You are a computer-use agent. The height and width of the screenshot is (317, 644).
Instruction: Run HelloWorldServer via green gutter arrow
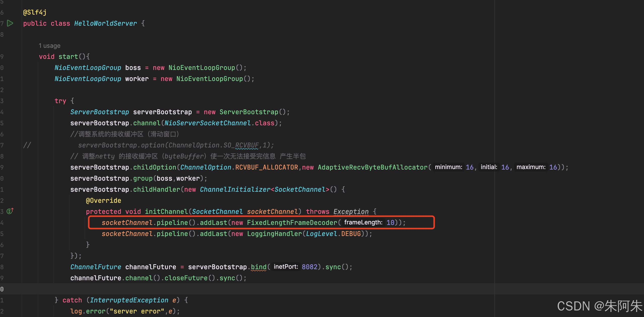(10, 23)
